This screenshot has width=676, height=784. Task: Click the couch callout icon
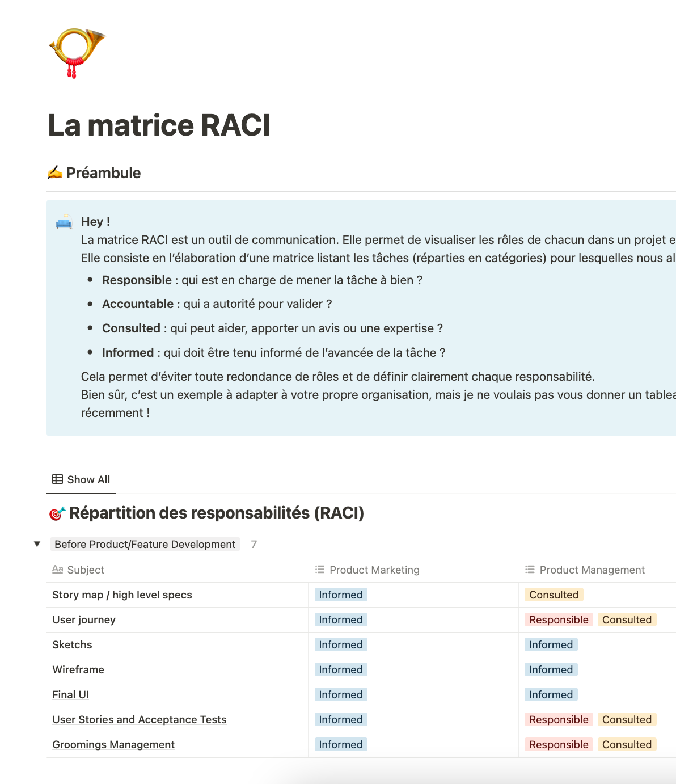[64, 222]
